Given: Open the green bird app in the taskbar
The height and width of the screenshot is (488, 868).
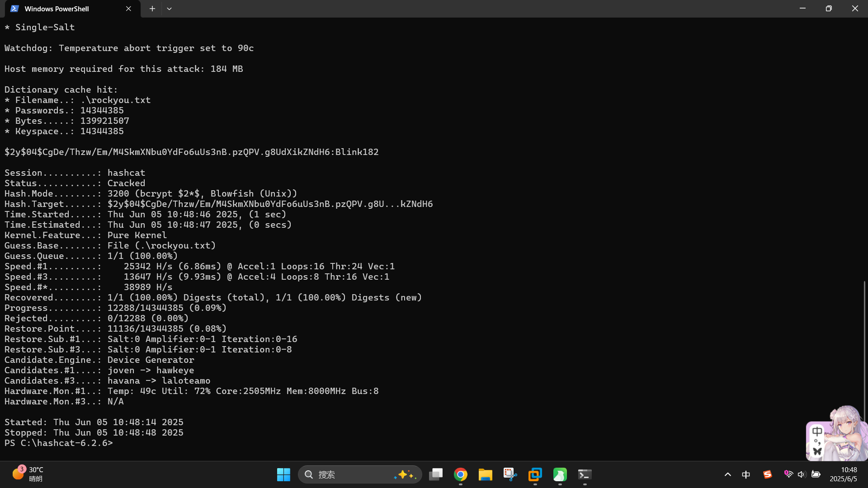Looking at the screenshot, I should pyautogui.click(x=560, y=474).
